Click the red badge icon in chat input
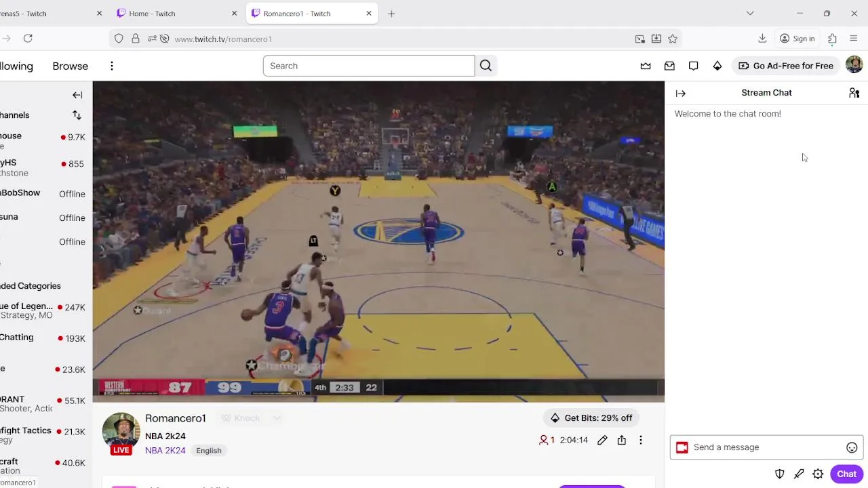The image size is (868, 488). tap(682, 447)
